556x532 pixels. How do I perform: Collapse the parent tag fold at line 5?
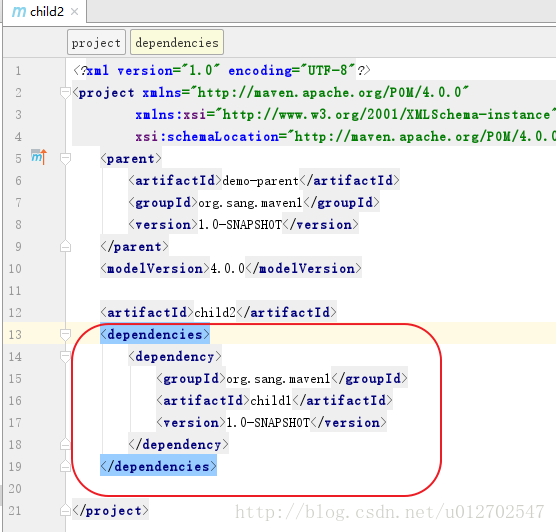[x=65, y=158]
